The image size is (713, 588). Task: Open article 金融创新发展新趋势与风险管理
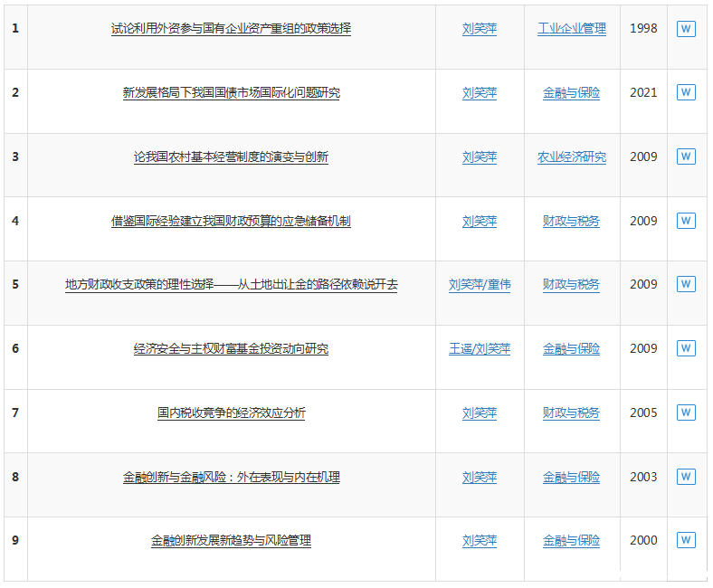click(231, 541)
